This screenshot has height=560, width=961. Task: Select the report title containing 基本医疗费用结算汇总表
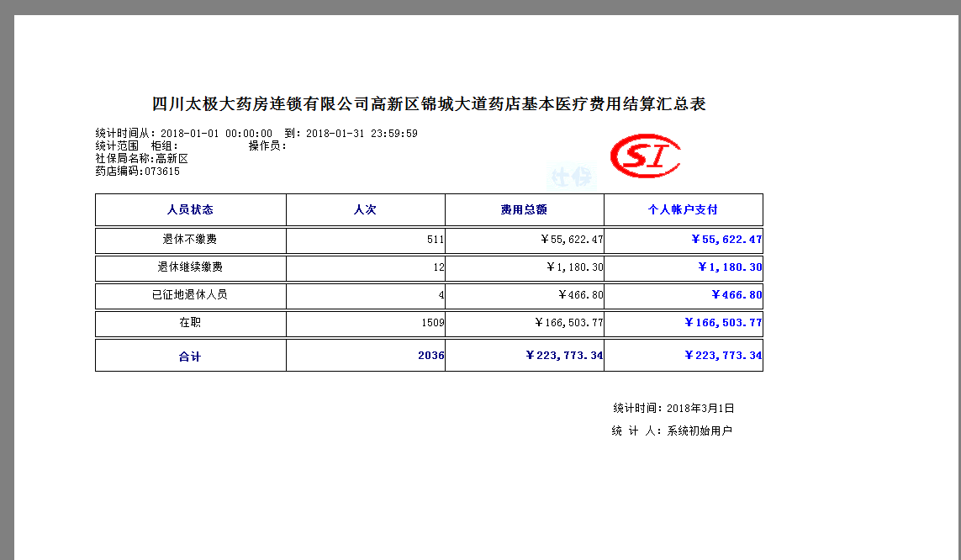pos(429,104)
